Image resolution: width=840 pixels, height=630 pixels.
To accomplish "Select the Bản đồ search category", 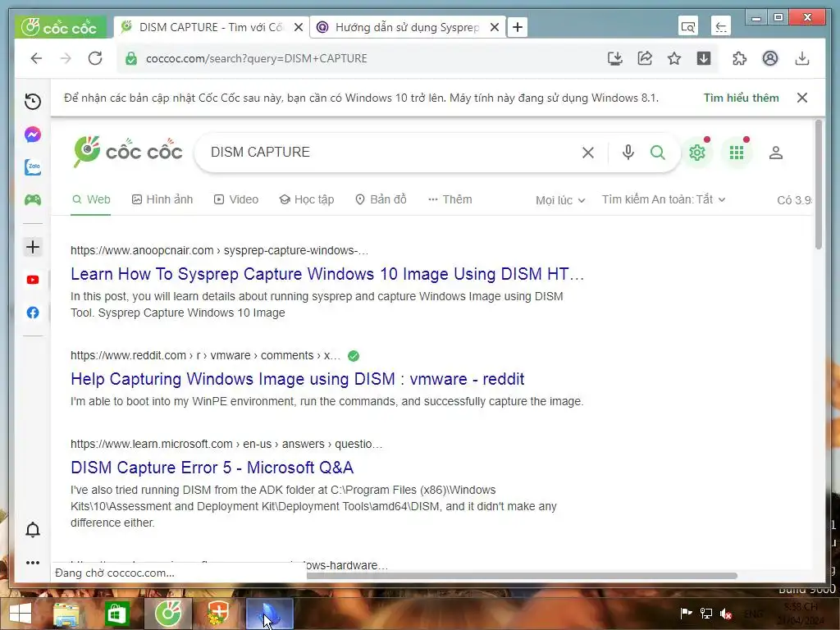I will (381, 199).
